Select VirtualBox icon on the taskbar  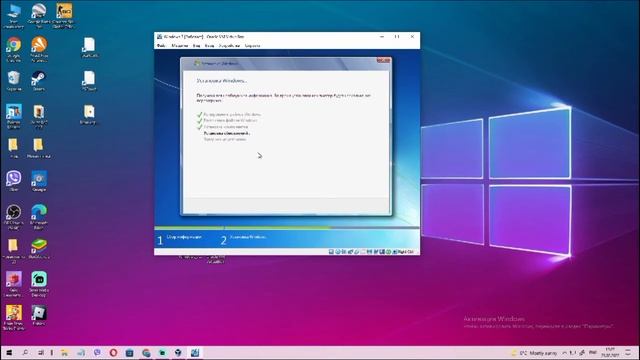(x=195, y=353)
